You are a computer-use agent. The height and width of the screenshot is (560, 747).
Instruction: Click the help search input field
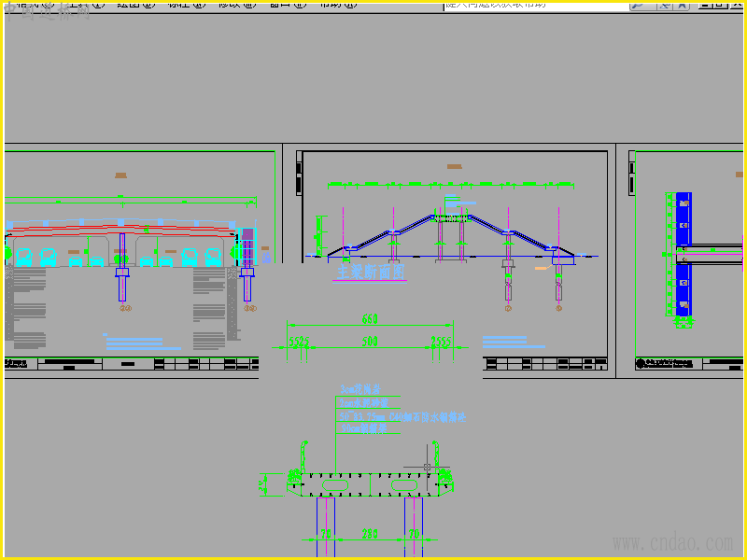click(536, 5)
